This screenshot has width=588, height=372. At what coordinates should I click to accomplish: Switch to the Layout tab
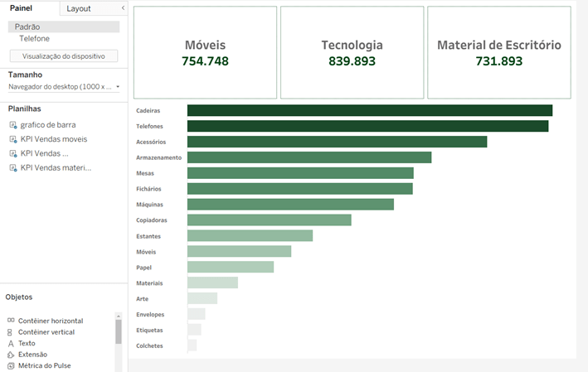tap(79, 8)
